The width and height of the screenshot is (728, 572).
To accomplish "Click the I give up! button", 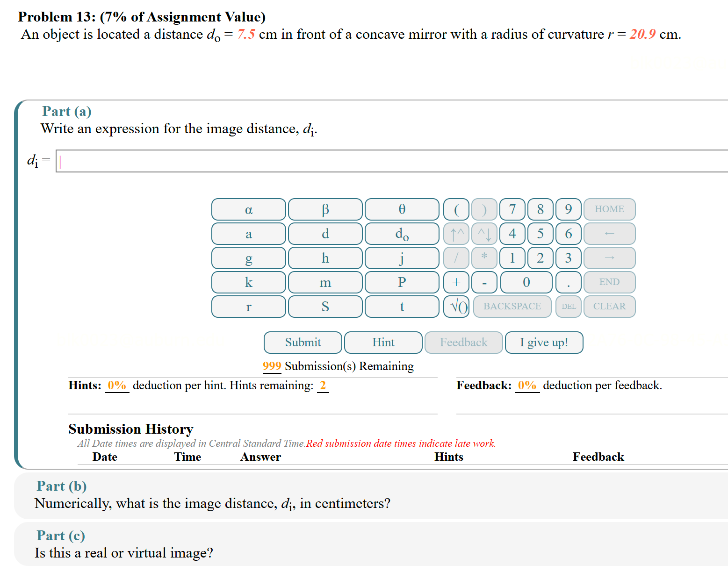I will tap(544, 342).
